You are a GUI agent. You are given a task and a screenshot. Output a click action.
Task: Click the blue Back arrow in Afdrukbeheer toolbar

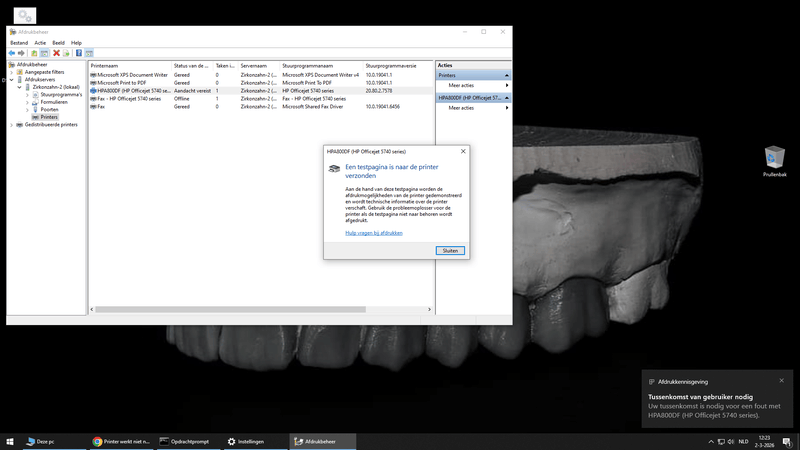(12, 53)
